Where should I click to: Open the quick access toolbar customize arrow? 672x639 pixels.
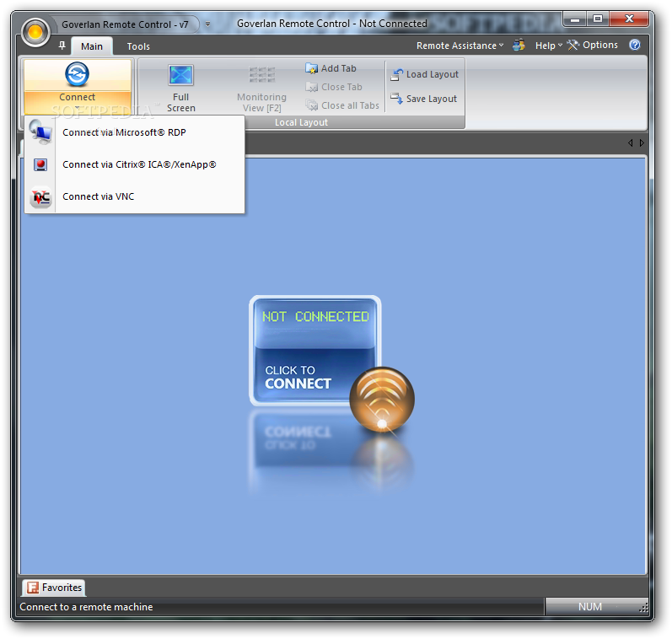pyautogui.click(x=208, y=24)
